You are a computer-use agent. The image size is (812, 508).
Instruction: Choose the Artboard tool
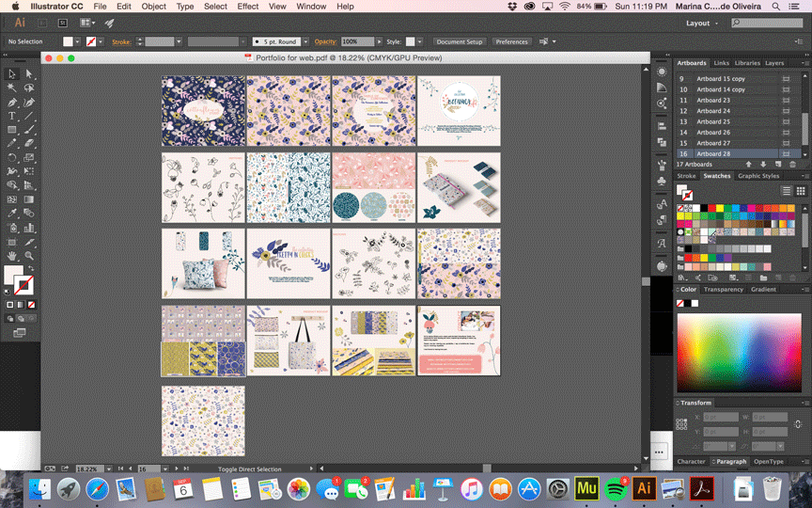click(12, 242)
